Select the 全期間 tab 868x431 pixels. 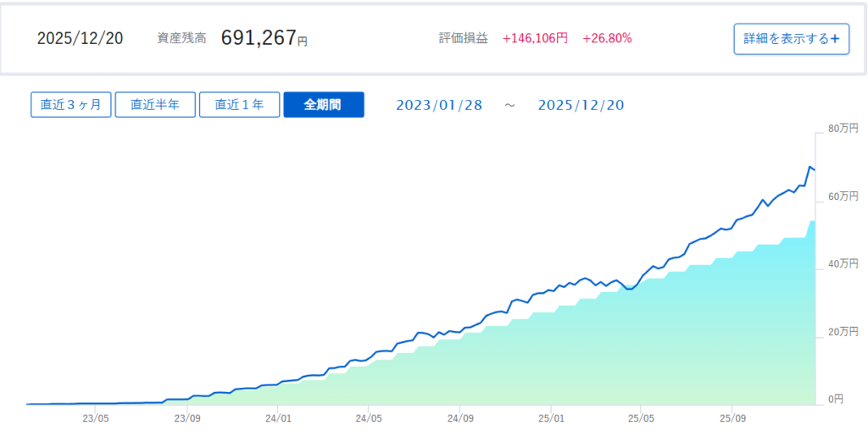coord(323,105)
